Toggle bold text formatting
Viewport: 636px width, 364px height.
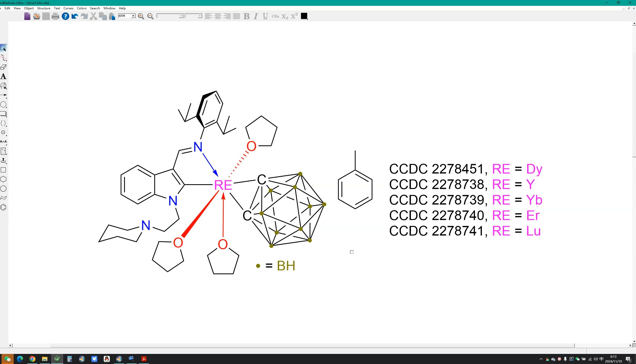(246, 16)
